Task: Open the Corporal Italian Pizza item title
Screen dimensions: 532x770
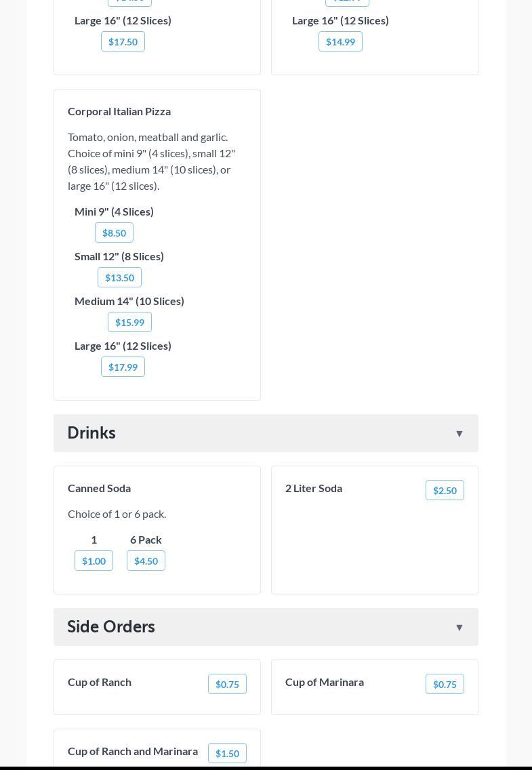Action: pyautogui.click(x=119, y=111)
